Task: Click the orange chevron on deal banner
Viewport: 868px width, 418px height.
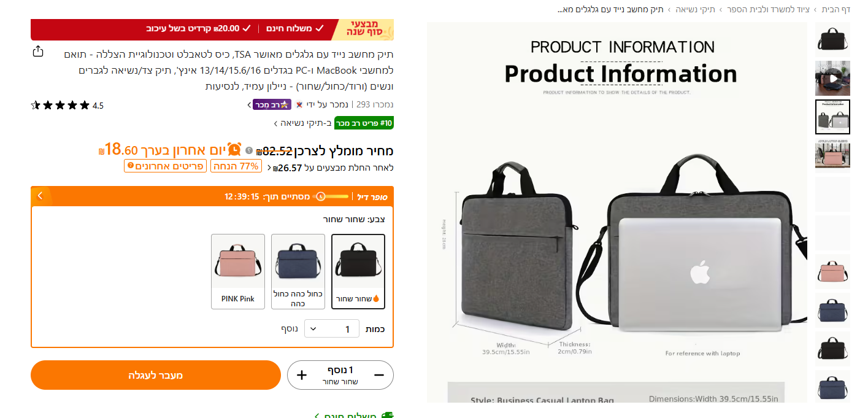Action: point(40,196)
